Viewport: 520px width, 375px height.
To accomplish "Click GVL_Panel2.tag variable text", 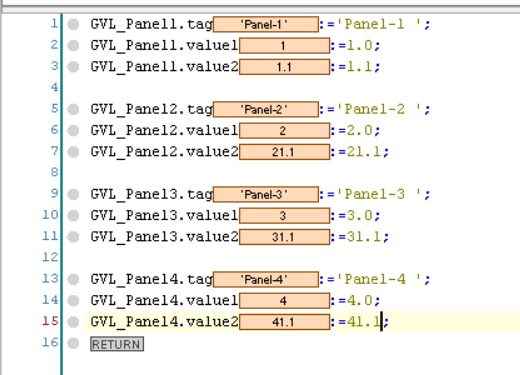I will click(152, 109).
